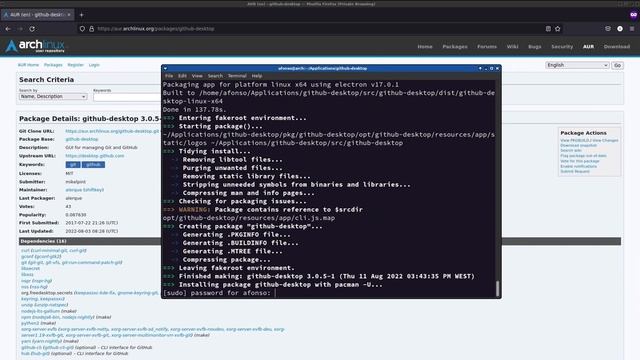Open Firefox hamburger application menu

(x=632, y=29)
